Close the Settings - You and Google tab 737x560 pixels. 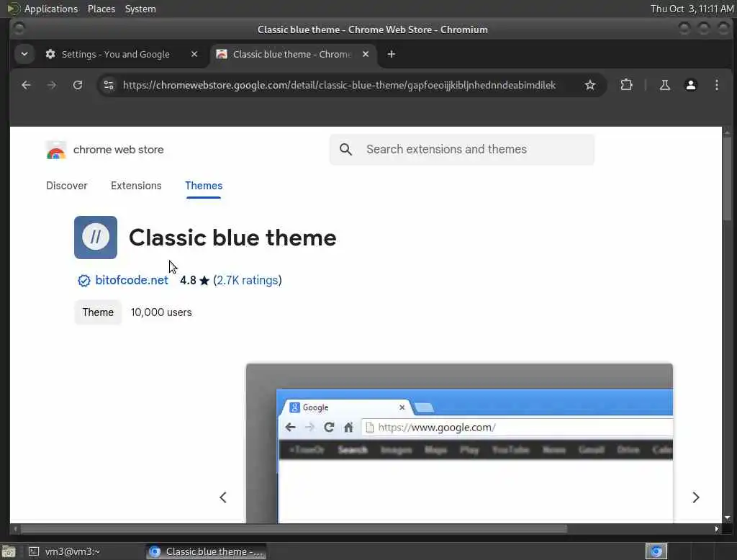click(x=194, y=54)
